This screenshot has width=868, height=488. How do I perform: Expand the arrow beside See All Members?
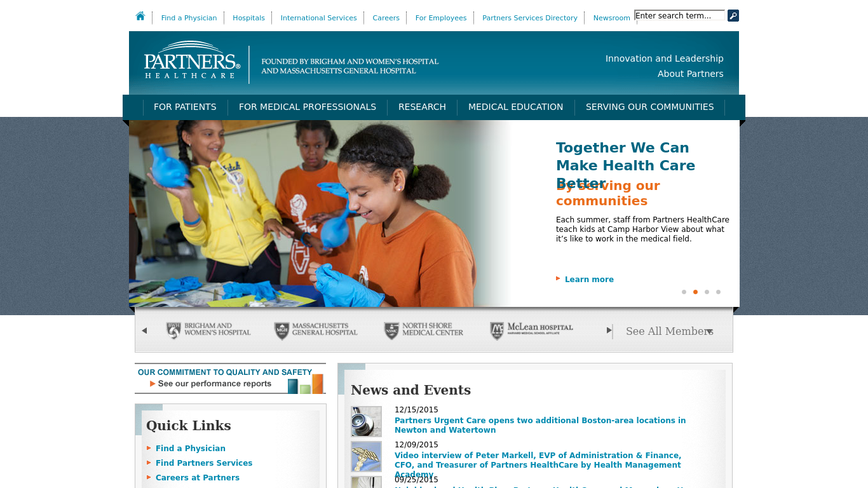pyautogui.click(x=710, y=331)
